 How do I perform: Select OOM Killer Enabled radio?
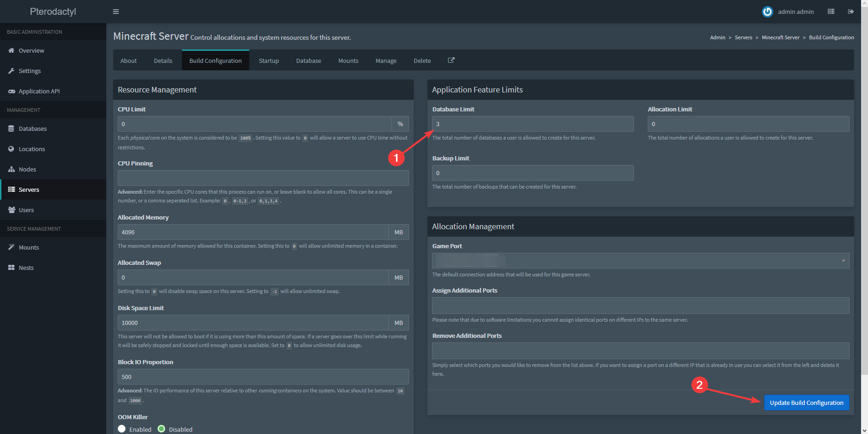pyautogui.click(x=122, y=429)
